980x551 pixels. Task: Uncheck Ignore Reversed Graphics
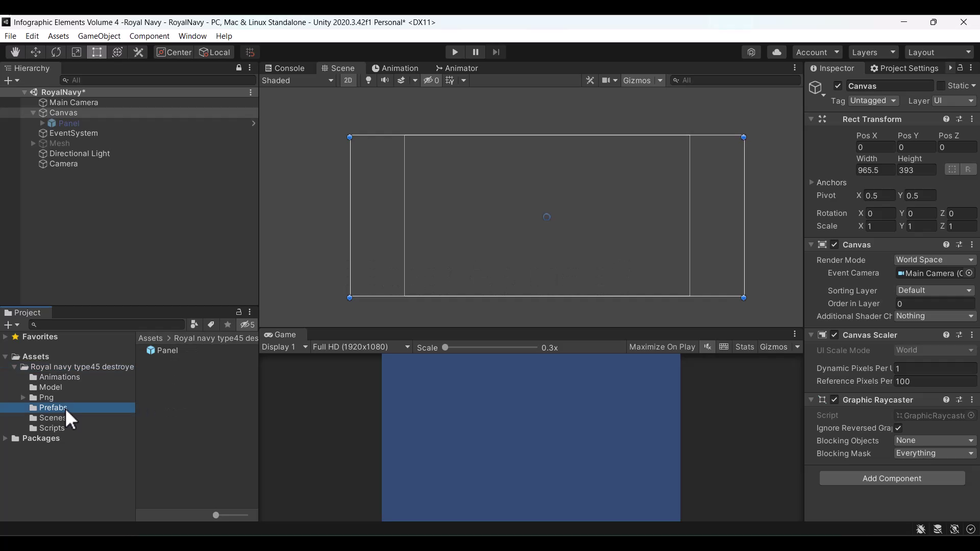(898, 428)
